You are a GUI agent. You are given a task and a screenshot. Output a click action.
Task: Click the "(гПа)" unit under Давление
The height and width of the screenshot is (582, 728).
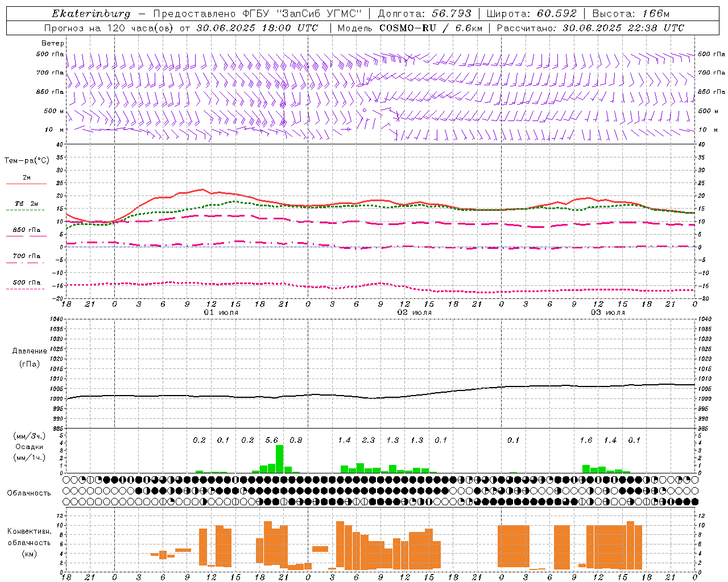(30, 364)
